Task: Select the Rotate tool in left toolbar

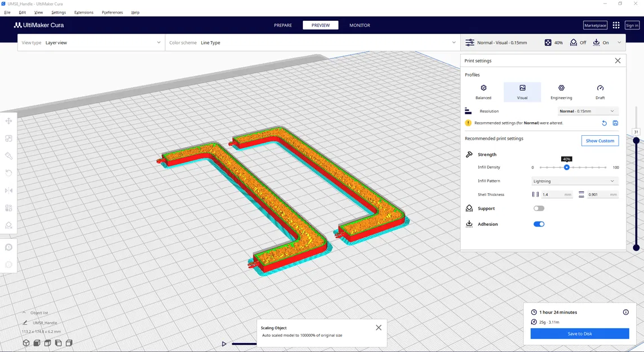Action: [x=8, y=156]
